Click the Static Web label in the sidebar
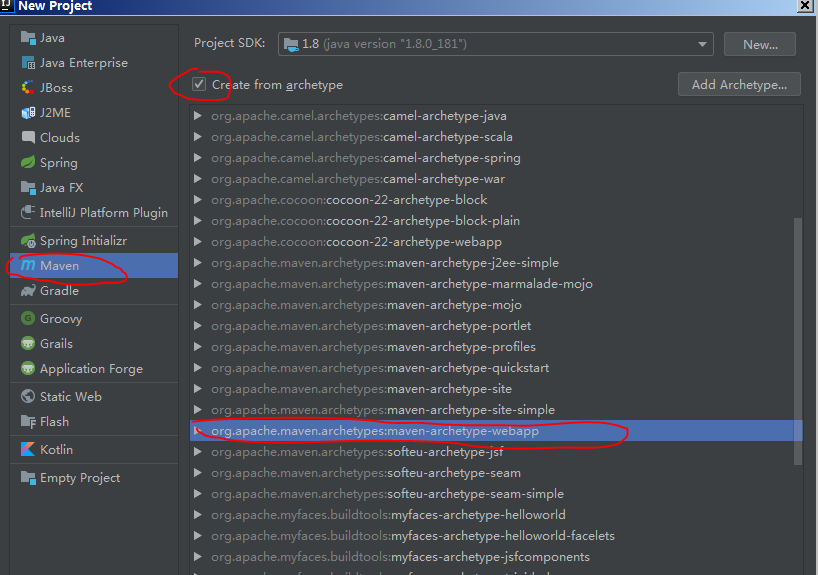The width and height of the screenshot is (818, 575). click(x=71, y=397)
